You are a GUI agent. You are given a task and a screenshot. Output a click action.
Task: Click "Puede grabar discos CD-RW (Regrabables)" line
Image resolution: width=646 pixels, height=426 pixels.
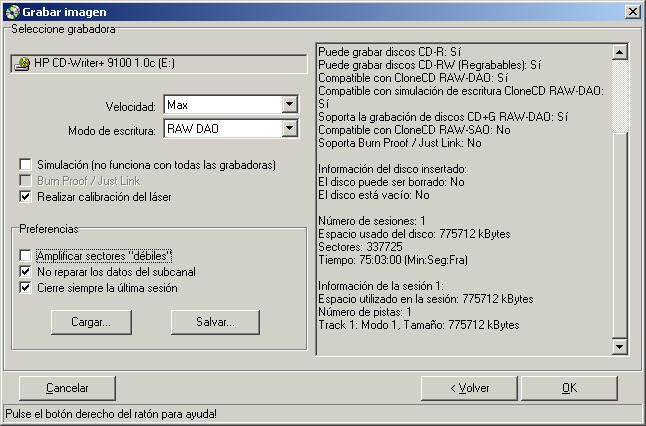[429, 65]
